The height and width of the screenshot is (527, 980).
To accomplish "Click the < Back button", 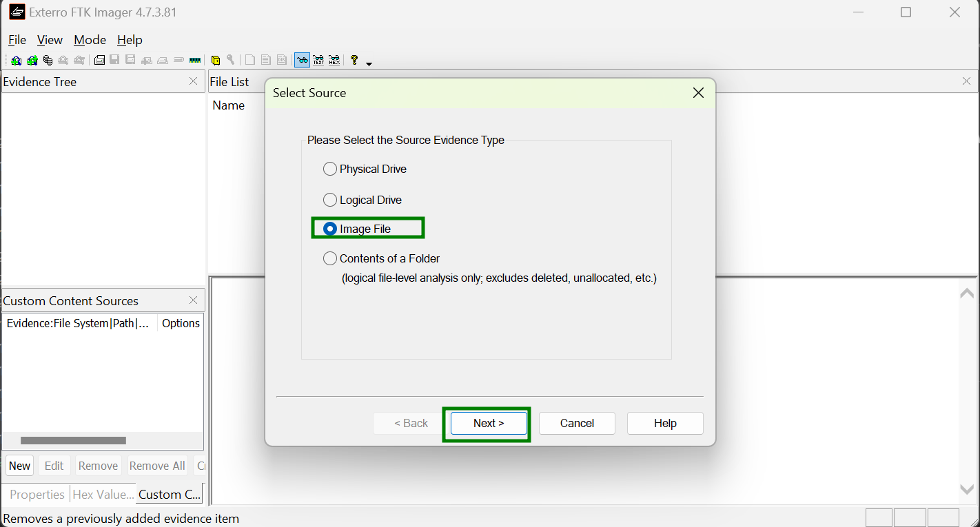I will click(411, 423).
